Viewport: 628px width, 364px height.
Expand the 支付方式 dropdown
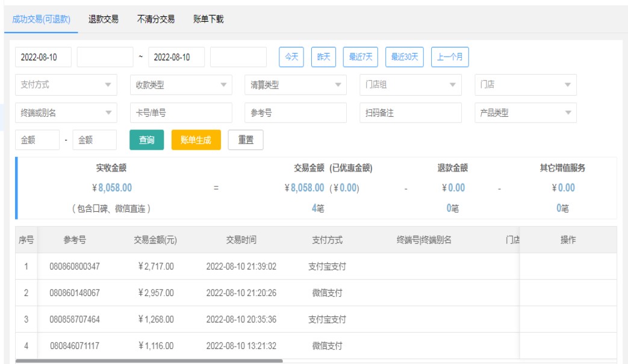pyautogui.click(x=66, y=85)
